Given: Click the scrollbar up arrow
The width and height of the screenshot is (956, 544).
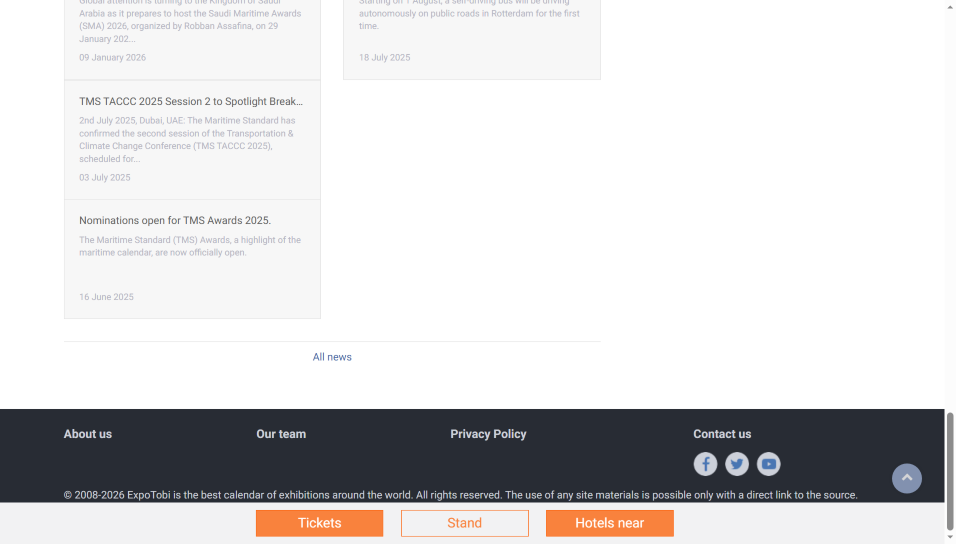Looking at the screenshot, I should click(950, 6).
